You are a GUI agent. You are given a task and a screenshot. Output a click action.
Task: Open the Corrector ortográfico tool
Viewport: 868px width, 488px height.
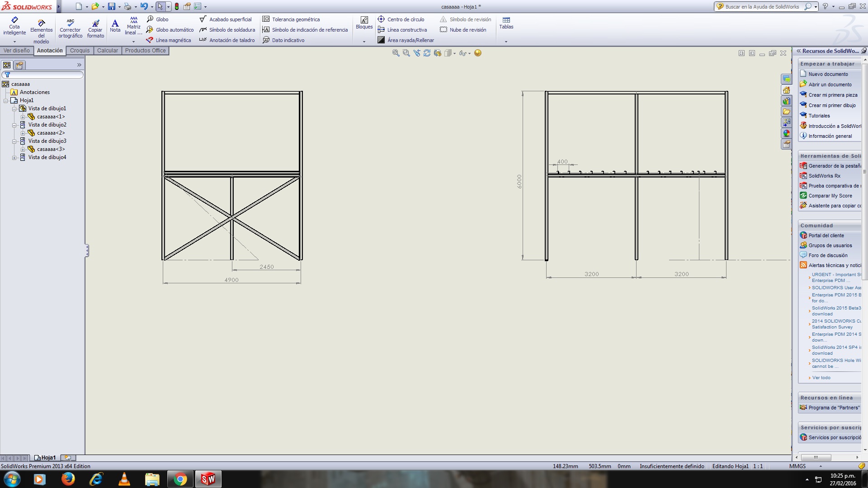[70, 28]
